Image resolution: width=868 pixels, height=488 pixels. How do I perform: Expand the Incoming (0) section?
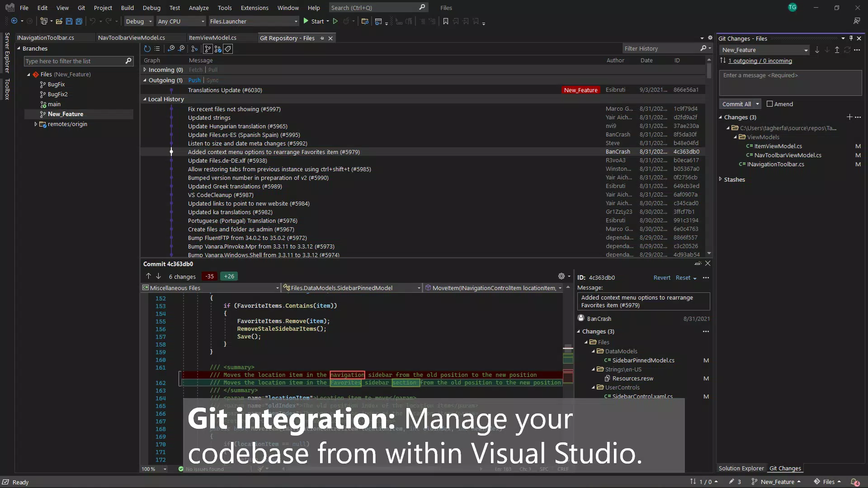[x=145, y=70]
